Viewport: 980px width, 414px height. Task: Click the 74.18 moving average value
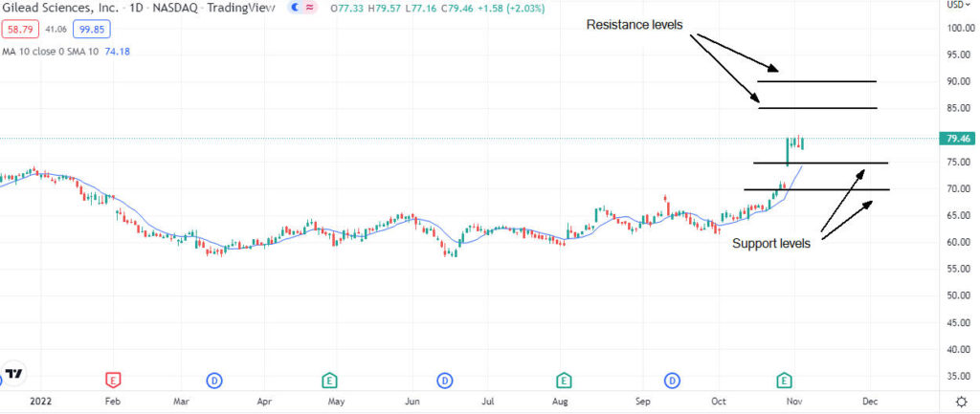pyautogui.click(x=117, y=52)
